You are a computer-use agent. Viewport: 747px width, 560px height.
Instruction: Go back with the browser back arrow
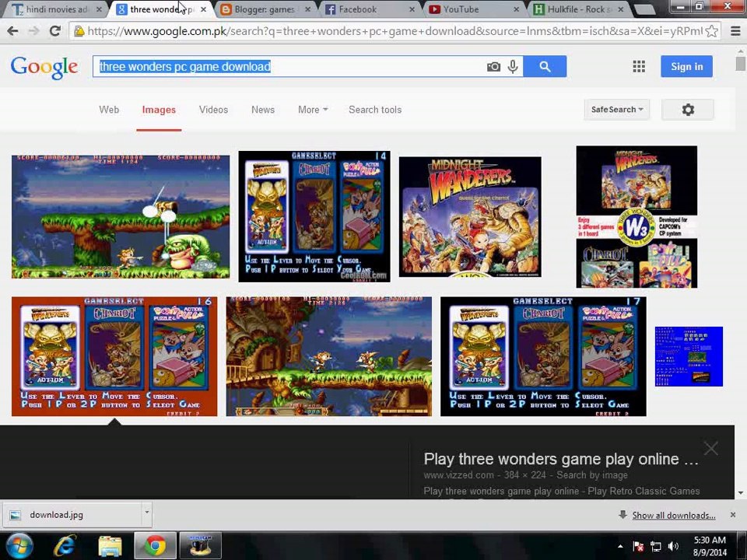(12, 31)
